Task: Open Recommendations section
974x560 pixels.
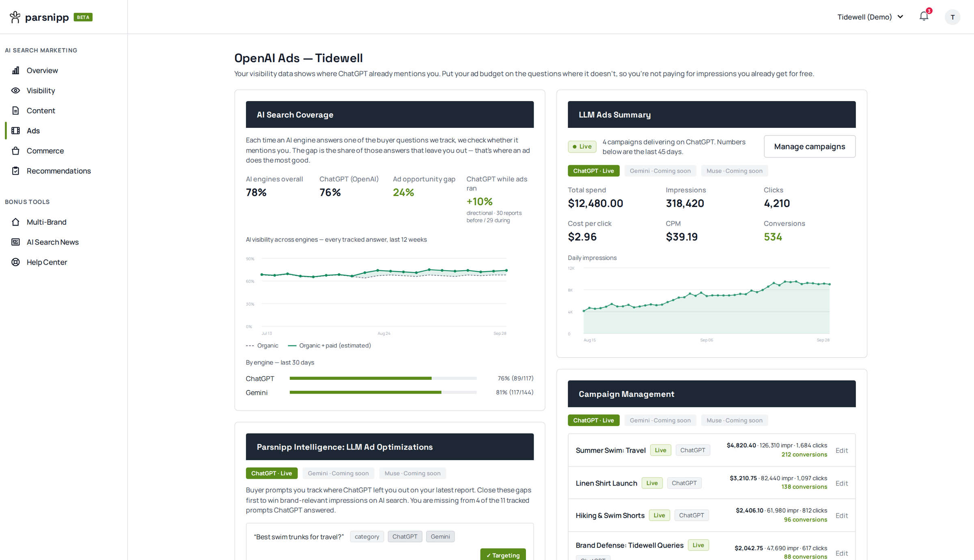Action: pyautogui.click(x=58, y=171)
